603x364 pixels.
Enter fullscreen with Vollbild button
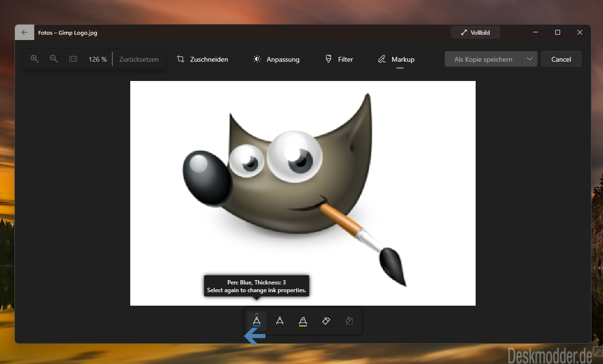coord(476,32)
